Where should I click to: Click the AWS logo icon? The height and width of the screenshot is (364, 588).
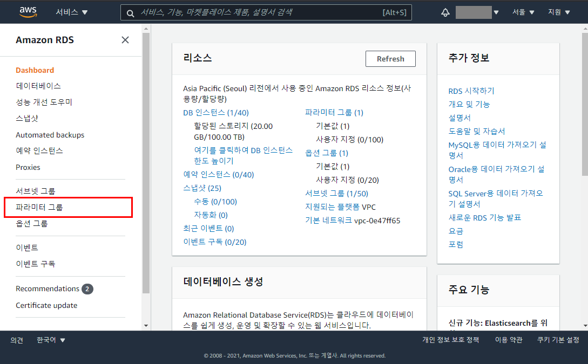[x=28, y=12]
